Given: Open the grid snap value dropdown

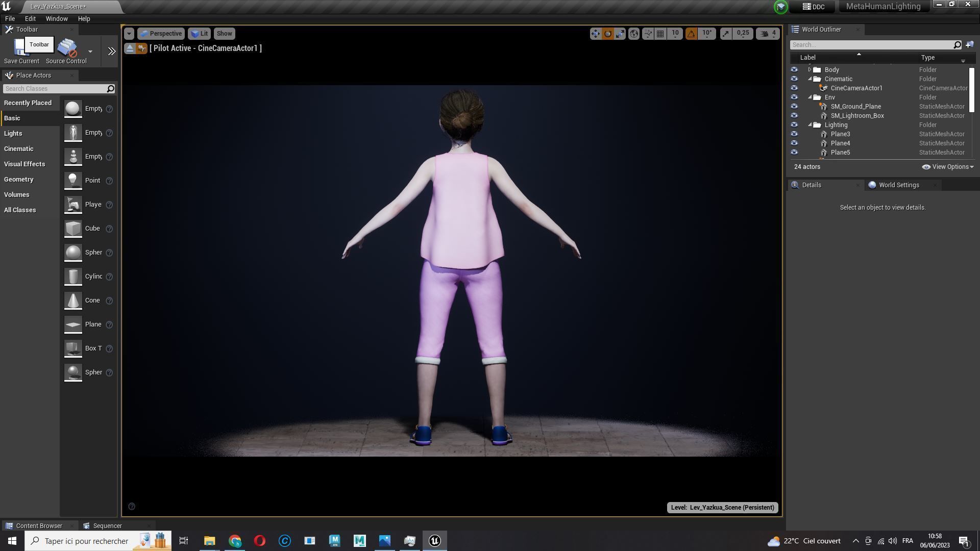Looking at the screenshot, I should pyautogui.click(x=675, y=34).
